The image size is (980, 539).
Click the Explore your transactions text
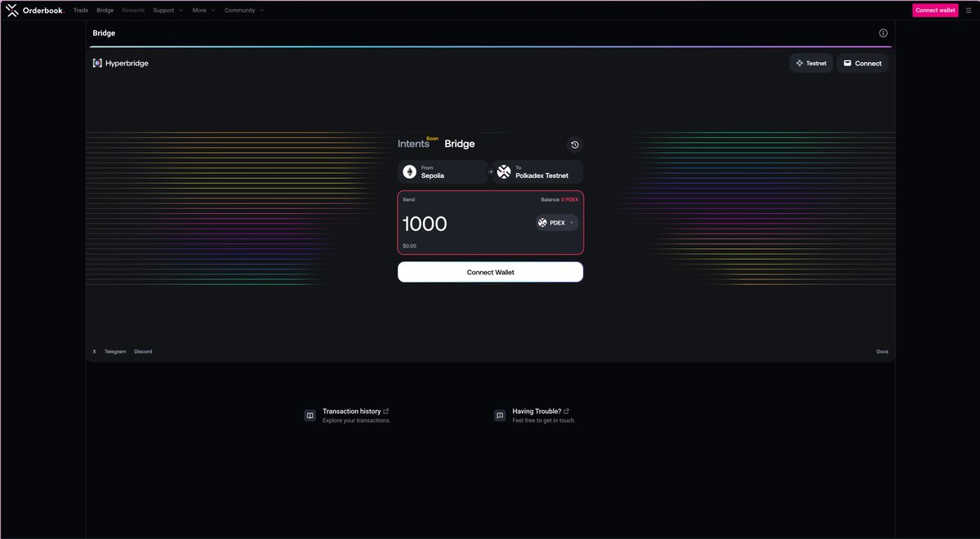tap(356, 421)
